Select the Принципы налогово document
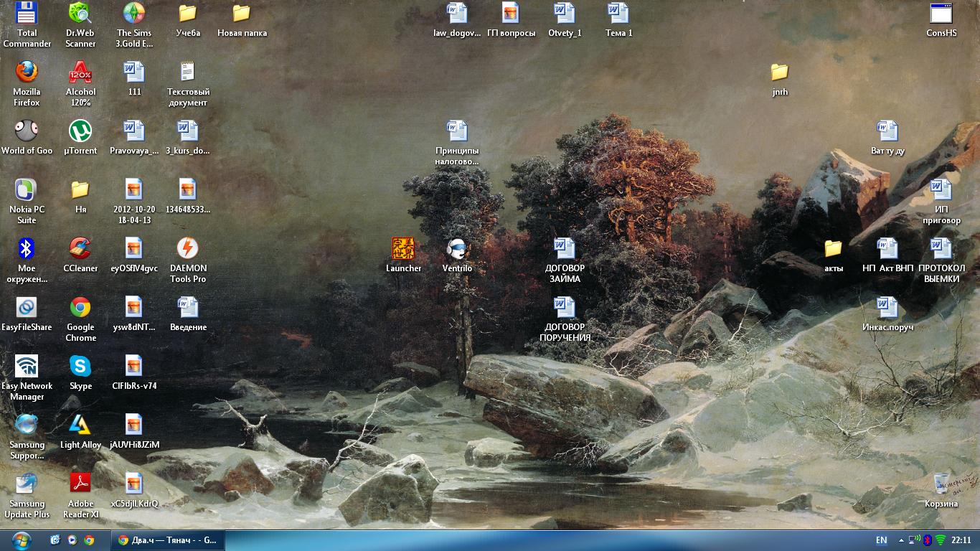The width and height of the screenshot is (980, 551). 457,142
